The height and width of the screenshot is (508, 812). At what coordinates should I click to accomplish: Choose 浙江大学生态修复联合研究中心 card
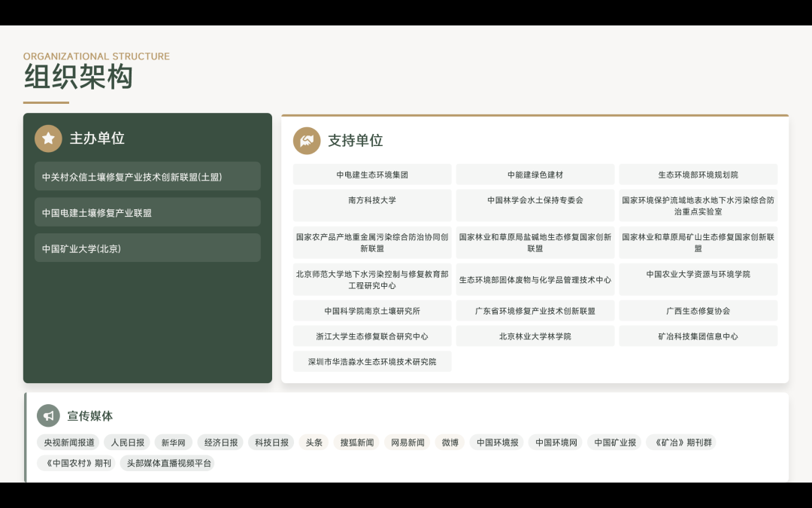pyautogui.click(x=372, y=336)
